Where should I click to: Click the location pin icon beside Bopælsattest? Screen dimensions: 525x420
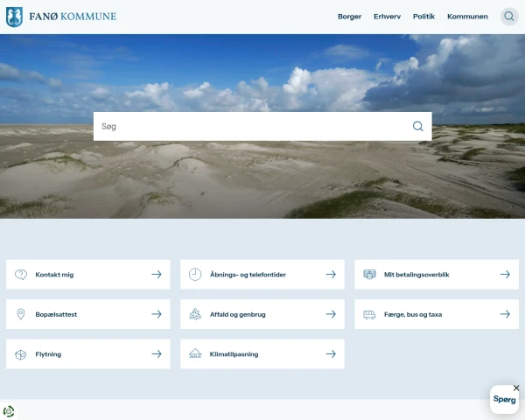[x=21, y=314]
